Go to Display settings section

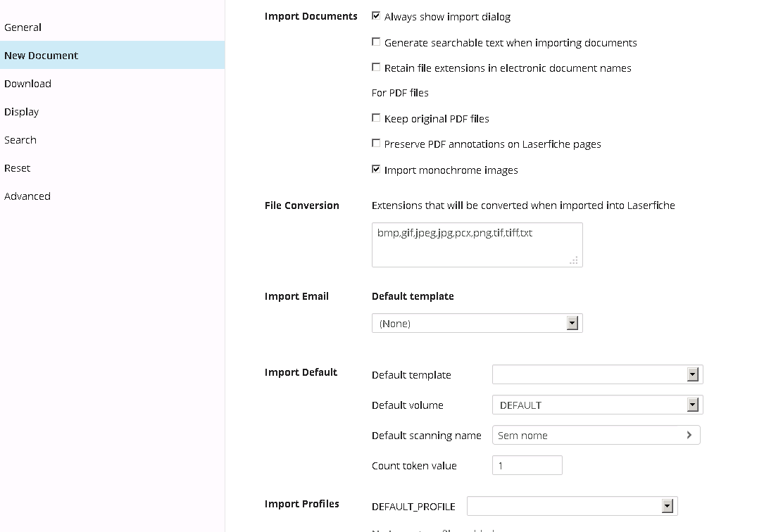click(x=21, y=112)
